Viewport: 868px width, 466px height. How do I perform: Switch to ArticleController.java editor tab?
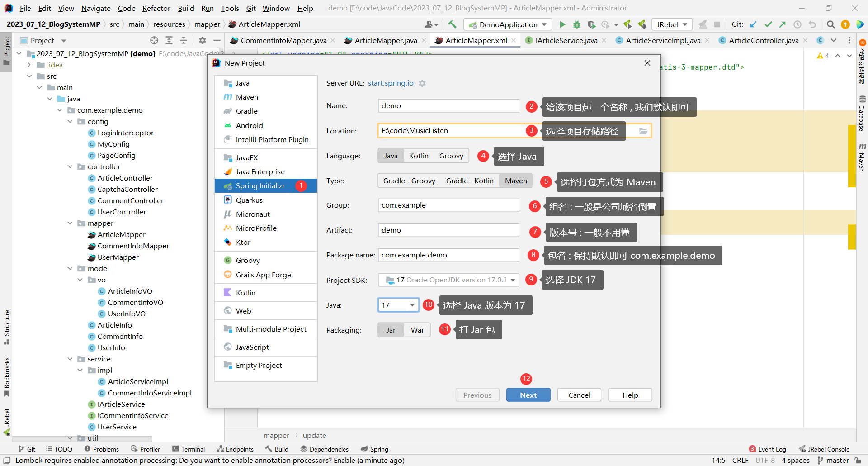point(764,40)
